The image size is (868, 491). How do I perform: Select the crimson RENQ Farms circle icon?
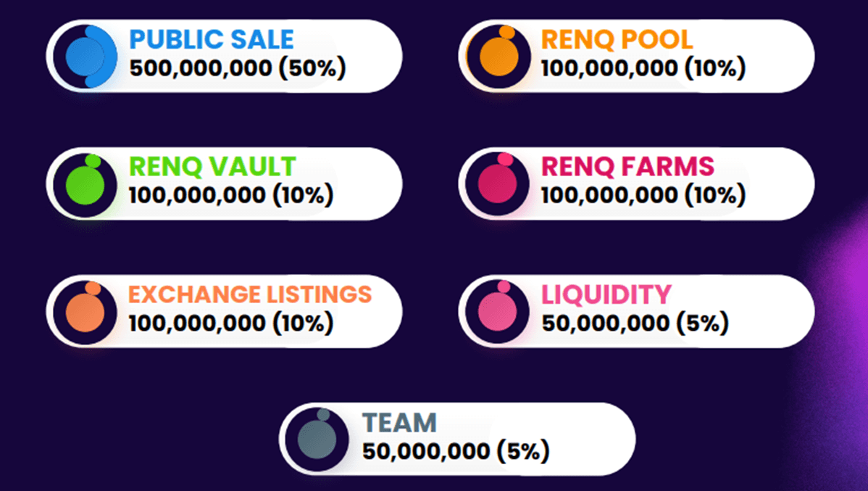(498, 184)
